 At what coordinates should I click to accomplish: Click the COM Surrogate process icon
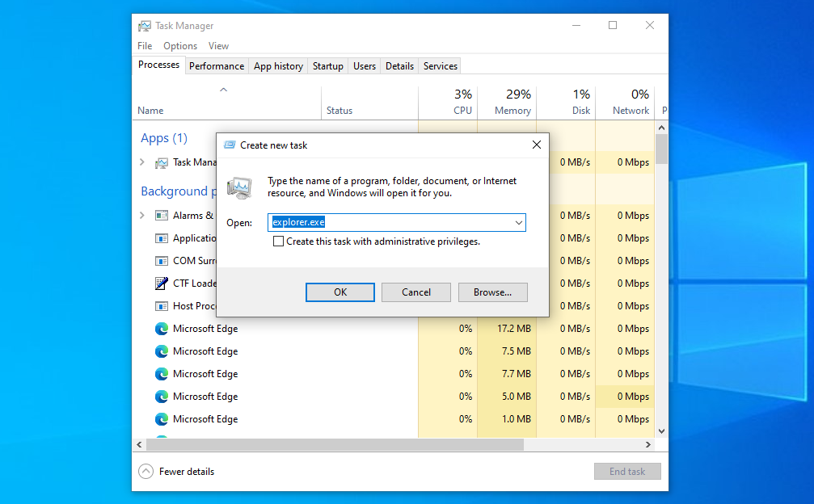pos(161,260)
